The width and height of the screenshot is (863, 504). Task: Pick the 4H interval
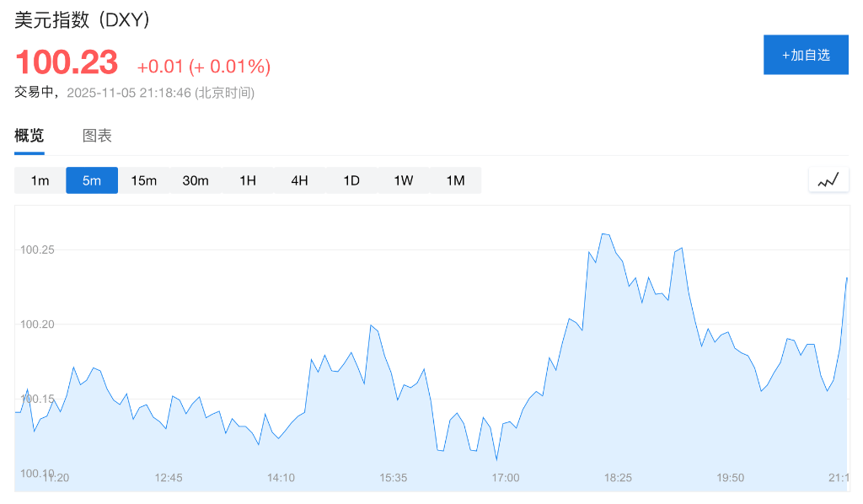[x=299, y=180]
